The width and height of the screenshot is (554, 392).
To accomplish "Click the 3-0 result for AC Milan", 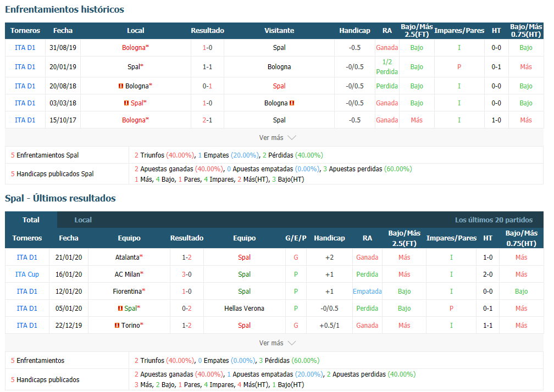I will (187, 274).
